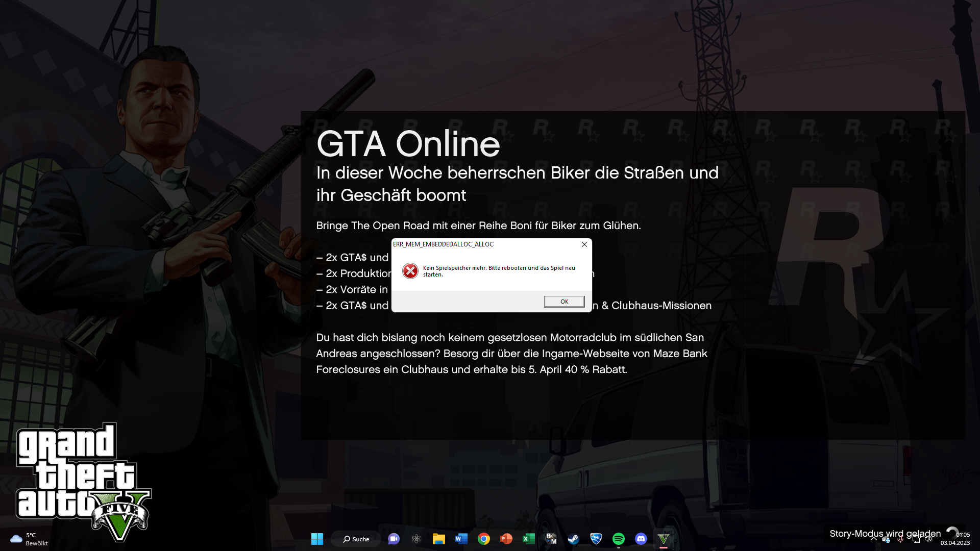Open the clock showing 01:05 03.04.2023
The height and width of the screenshot is (551, 980).
tap(955, 539)
